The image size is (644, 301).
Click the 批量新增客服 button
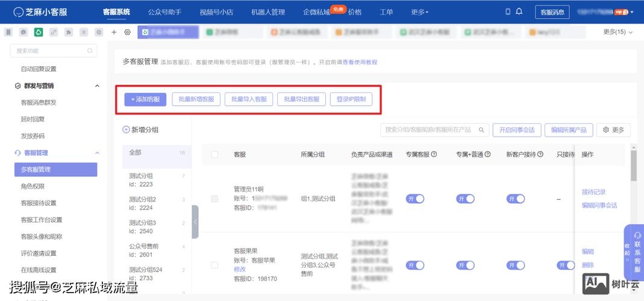(196, 99)
